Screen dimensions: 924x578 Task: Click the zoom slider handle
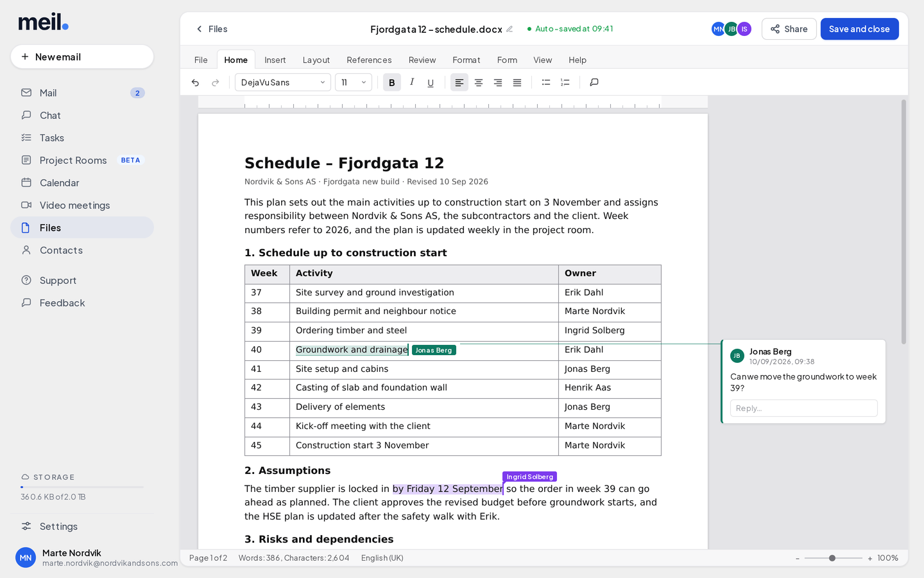[832, 558]
